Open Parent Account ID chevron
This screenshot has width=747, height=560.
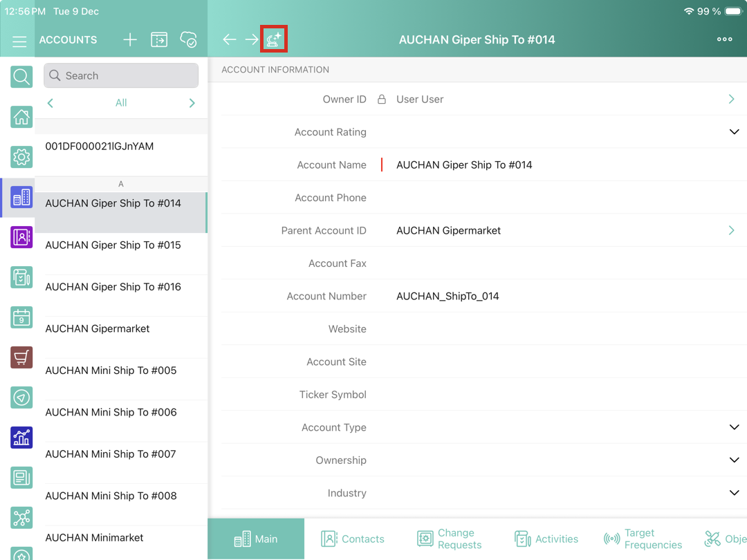[x=731, y=230]
